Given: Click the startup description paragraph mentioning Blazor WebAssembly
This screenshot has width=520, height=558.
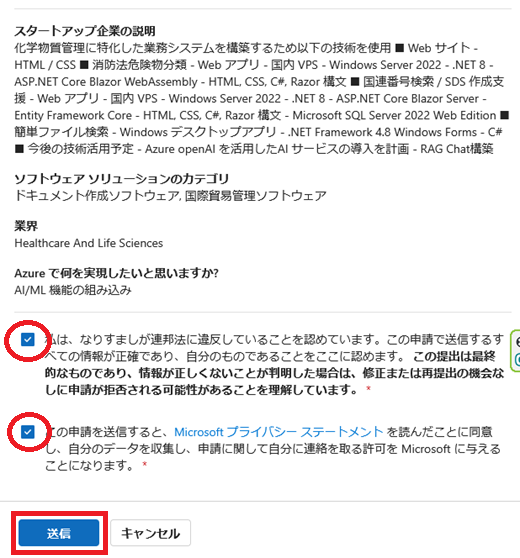Looking at the screenshot, I should tap(262, 98).
